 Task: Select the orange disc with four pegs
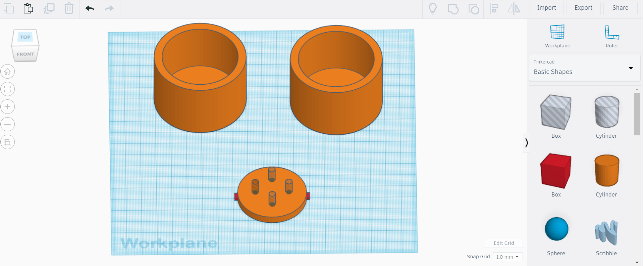[x=272, y=195]
